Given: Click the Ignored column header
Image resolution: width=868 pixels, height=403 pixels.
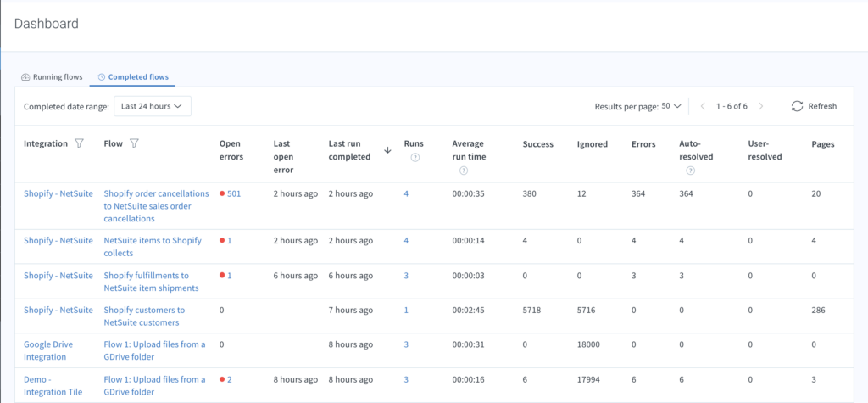Looking at the screenshot, I should pyautogui.click(x=593, y=144).
